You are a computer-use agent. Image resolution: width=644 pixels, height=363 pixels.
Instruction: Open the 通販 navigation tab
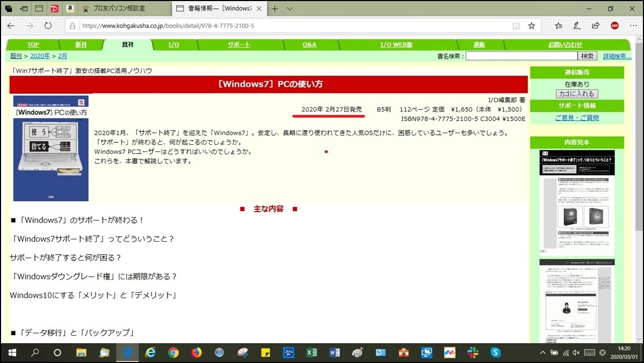[x=479, y=45]
